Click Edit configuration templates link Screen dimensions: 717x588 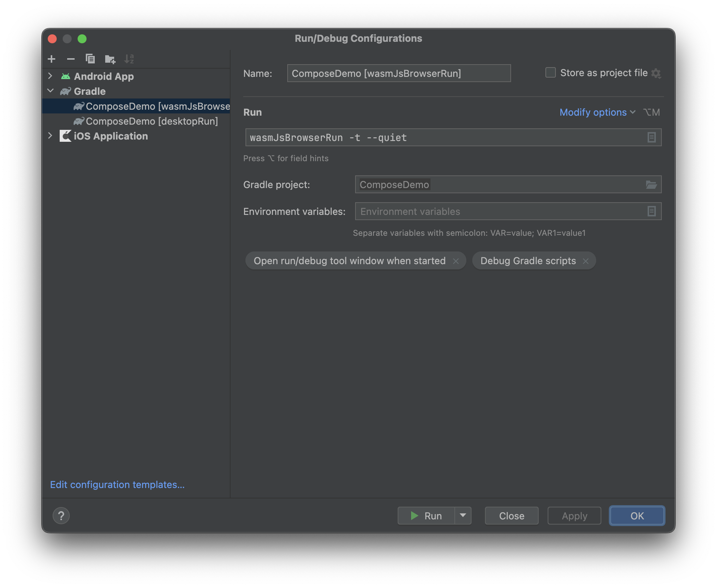tap(117, 485)
